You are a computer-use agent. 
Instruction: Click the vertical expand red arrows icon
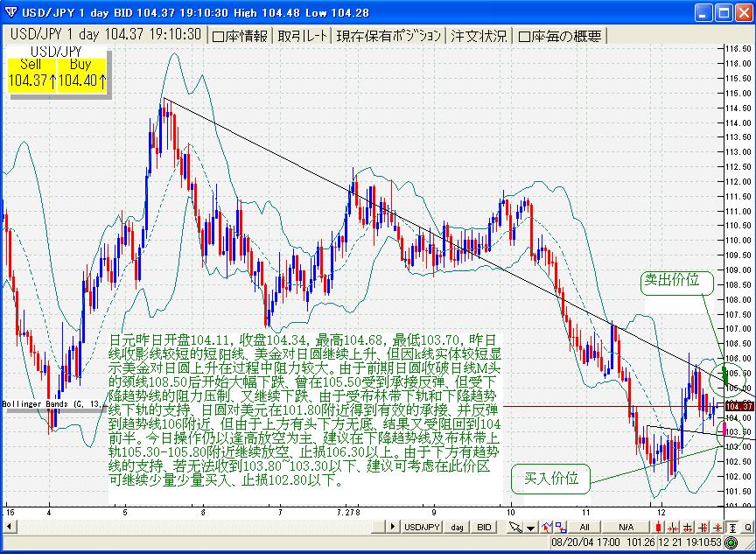pyautogui.click(x=703, y=528)
